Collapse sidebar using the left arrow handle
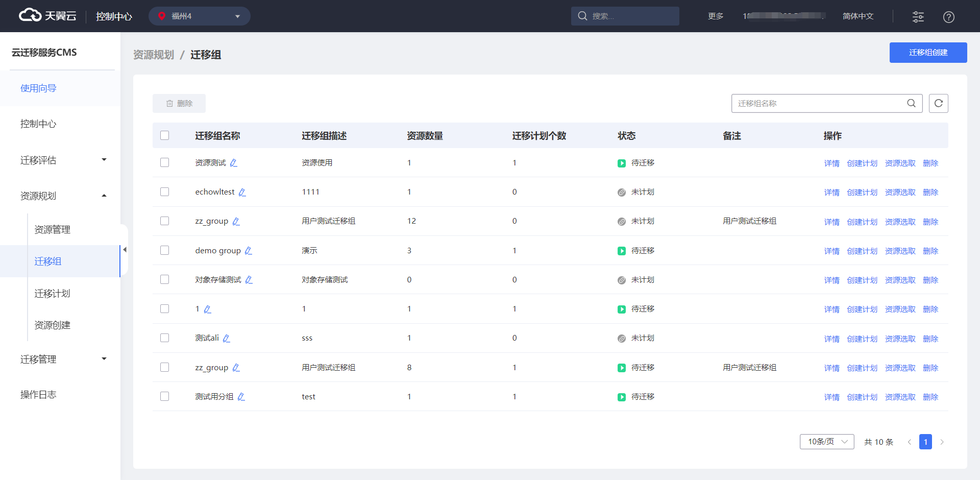The image size is (980, 480). click(x=125, y=250)
